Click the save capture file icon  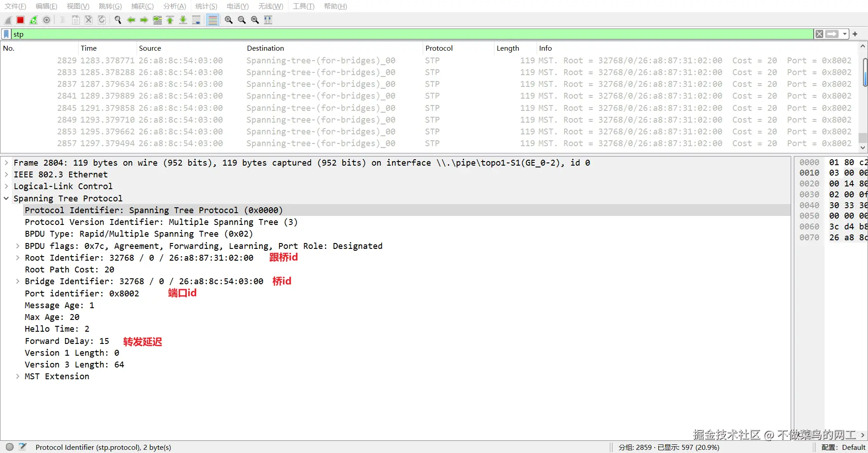click(x=76, y=20)
